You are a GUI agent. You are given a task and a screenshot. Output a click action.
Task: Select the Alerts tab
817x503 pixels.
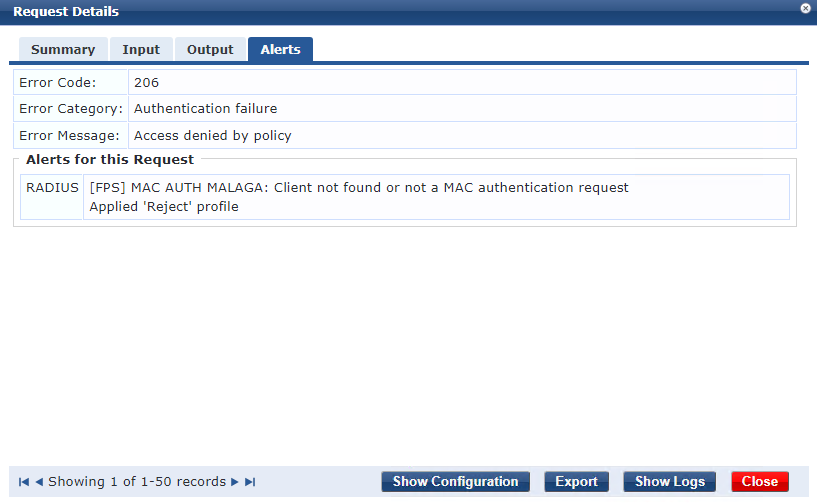(x=280, y=49)
